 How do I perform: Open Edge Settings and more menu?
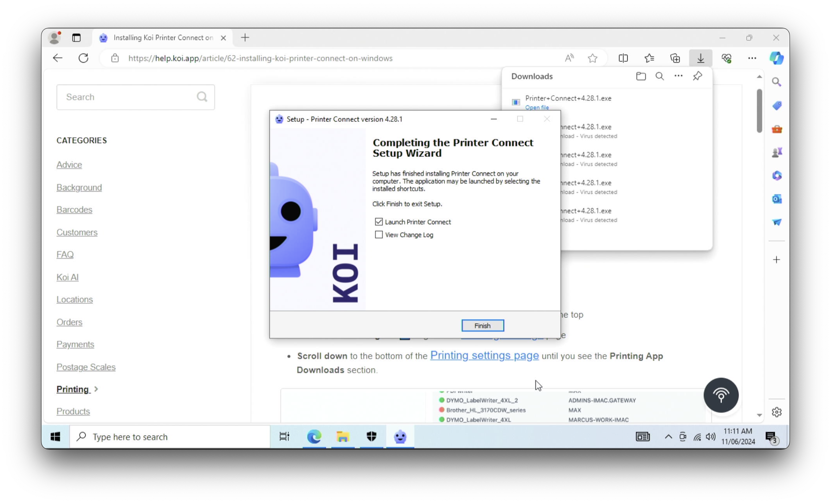point(752,58)
